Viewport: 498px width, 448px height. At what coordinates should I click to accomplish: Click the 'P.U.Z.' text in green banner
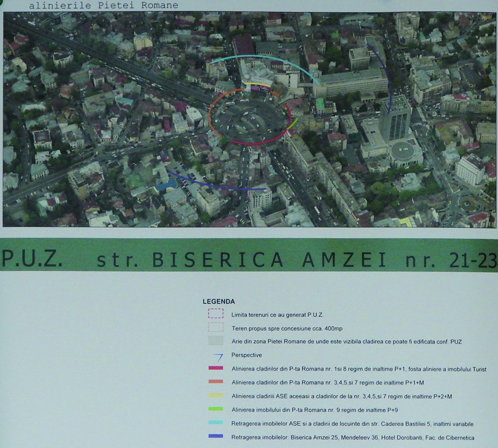point(33,259)
